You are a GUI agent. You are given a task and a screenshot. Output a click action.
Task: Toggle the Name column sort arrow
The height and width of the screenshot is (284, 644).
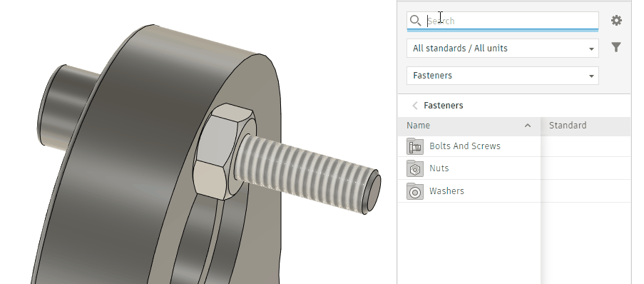pos(528,126)
